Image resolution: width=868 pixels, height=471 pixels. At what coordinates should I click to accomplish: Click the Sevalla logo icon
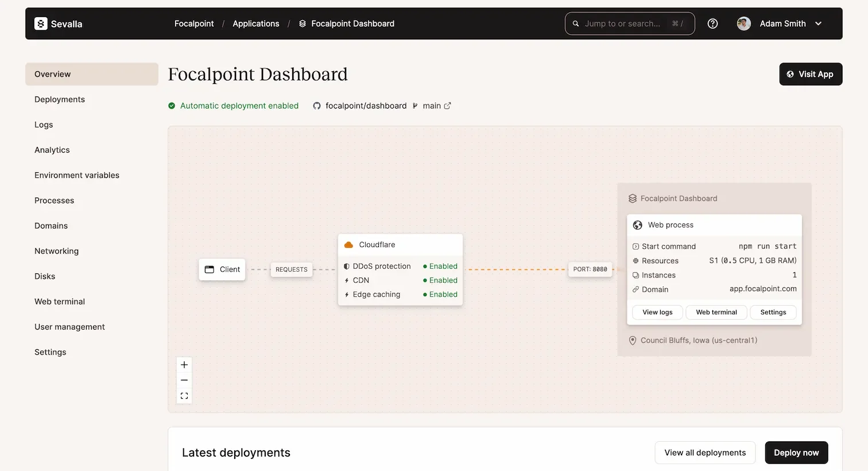41,24
